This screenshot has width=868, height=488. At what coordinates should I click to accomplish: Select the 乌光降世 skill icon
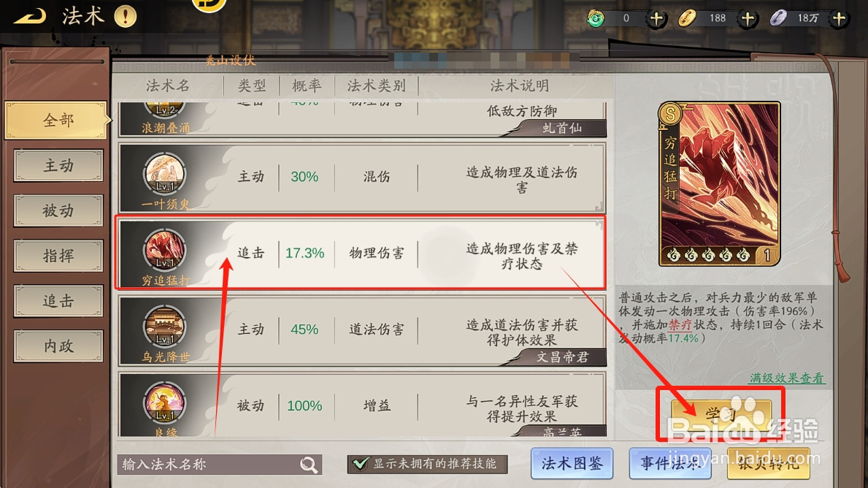click(x=164, y=327)
